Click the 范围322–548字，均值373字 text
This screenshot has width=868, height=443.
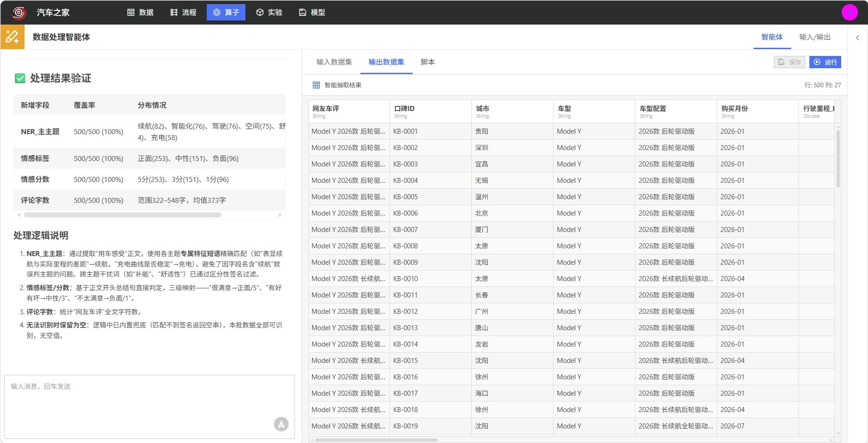click(182, 201)
